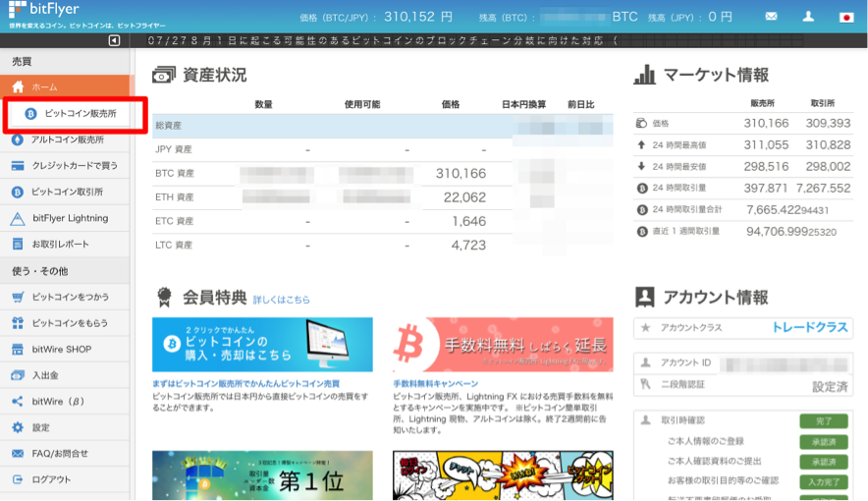Click the マーケット情報 bar chart icon
Image resolution: width=868 pixels, height=501 pixels.
(644, 75)
